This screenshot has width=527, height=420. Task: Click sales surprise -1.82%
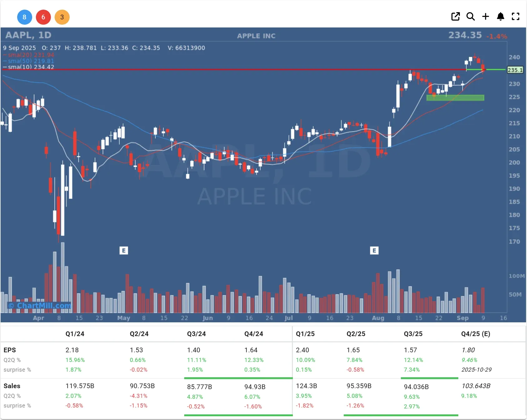pyautogui.click(x=305, y=406)
